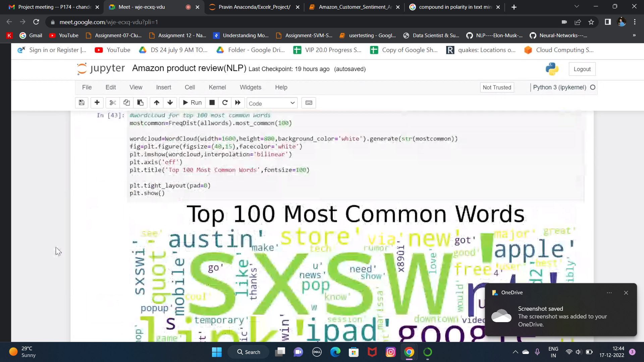Screen dimensions: 644x362
Task: Click the save and checkpoint icon
Action: tap(82, 103)
